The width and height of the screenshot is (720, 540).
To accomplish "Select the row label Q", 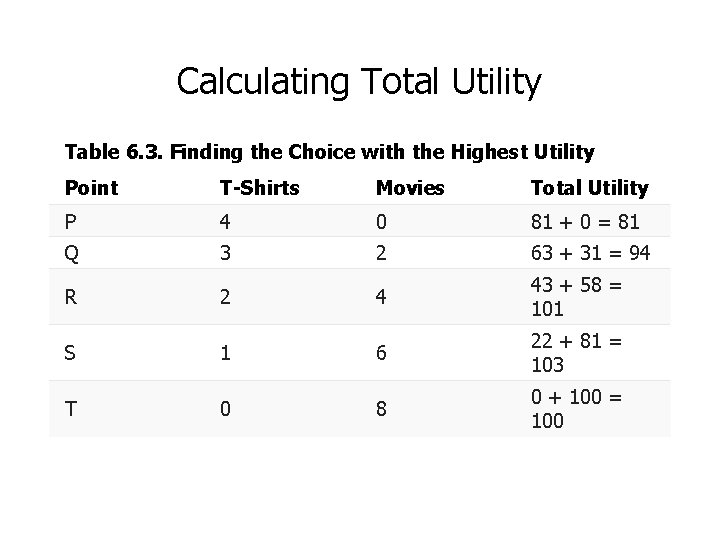I will point(72,253).
